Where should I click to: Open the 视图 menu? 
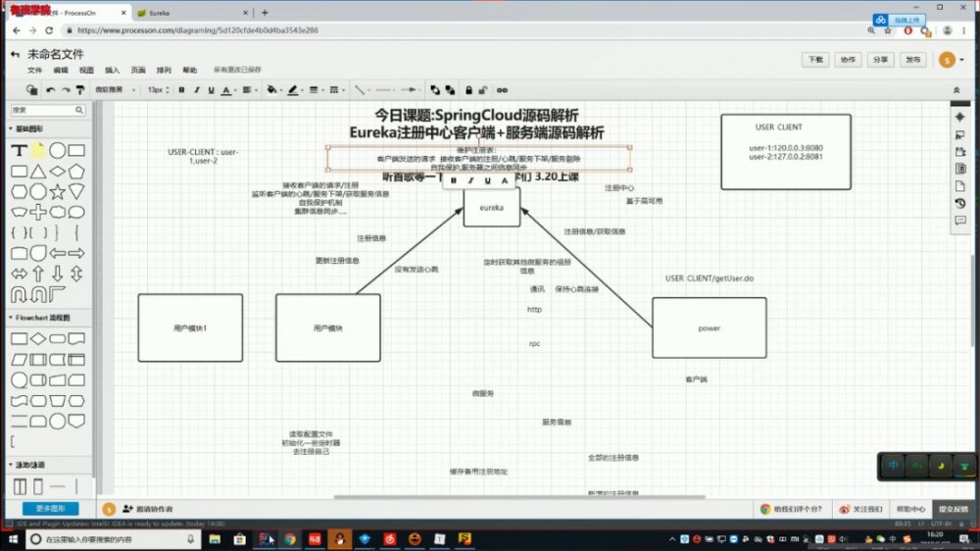point(86,70)
